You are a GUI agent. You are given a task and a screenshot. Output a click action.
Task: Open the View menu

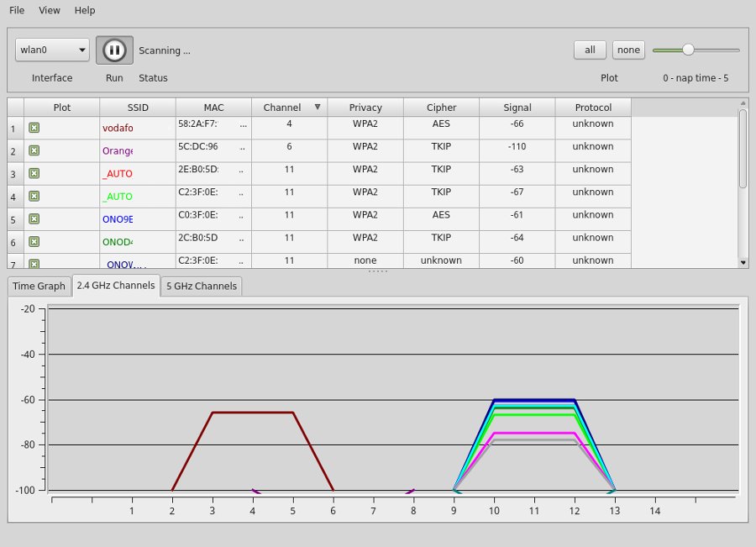click(x=50, y=10)
